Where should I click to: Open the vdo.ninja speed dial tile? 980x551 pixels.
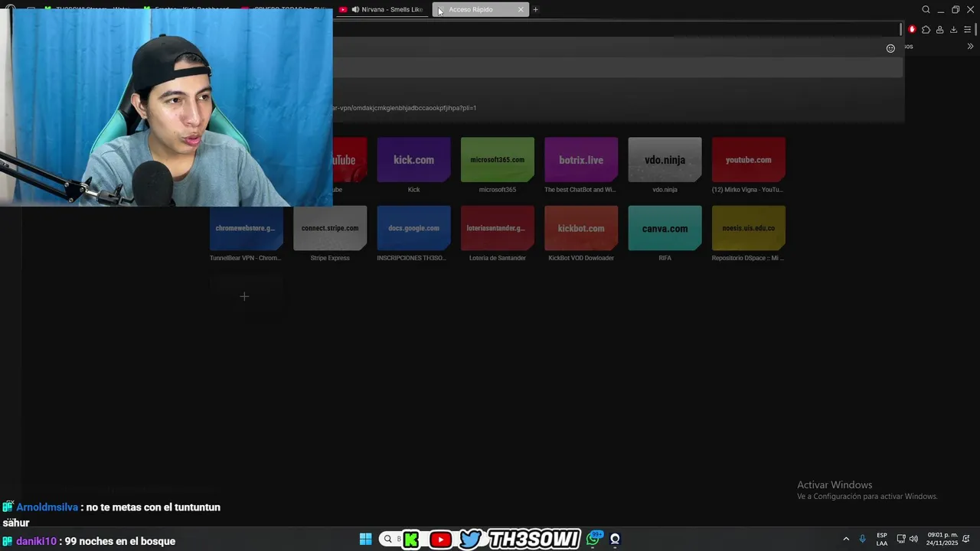(665, 160)
